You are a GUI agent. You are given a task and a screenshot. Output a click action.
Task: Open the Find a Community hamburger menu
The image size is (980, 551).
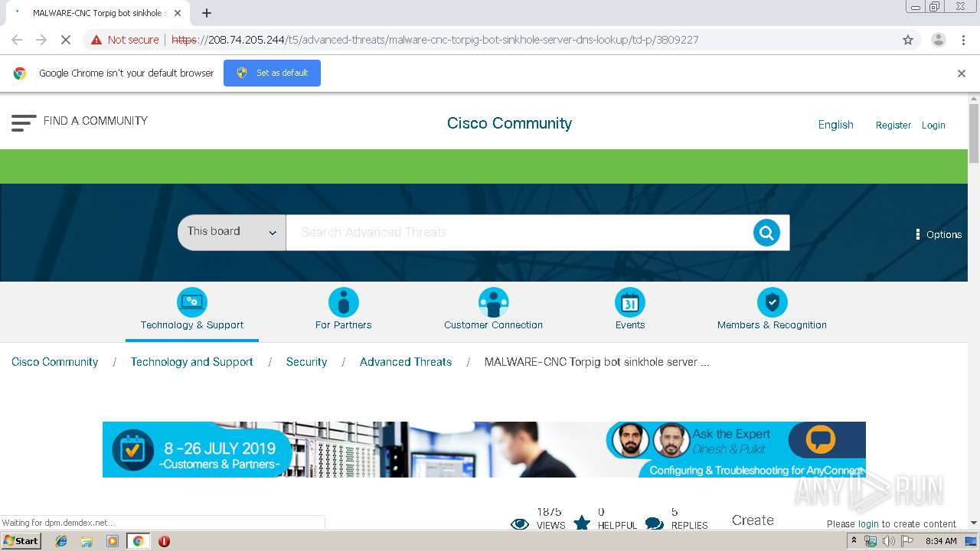pos(24,122)
